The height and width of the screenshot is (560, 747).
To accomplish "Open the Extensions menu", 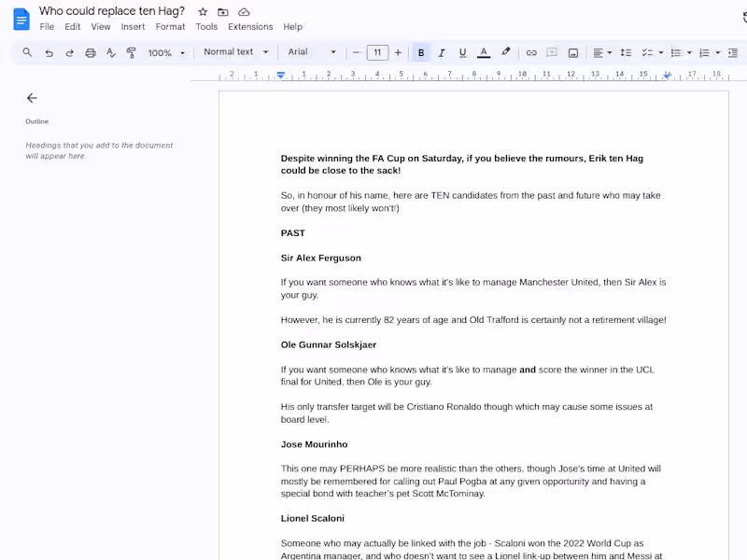I will pos(250,27).
